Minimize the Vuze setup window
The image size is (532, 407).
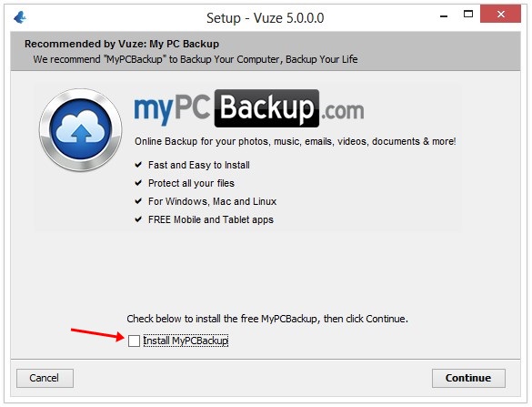click(x=444, y=15)
